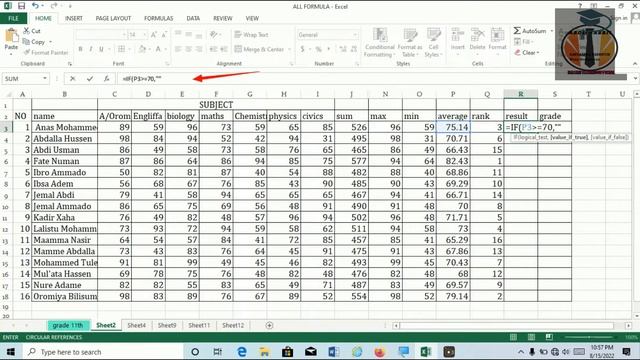Collapse the ribbon
Image resolution: width=640 pixels, height=360 pixels.
pos(635,64)
